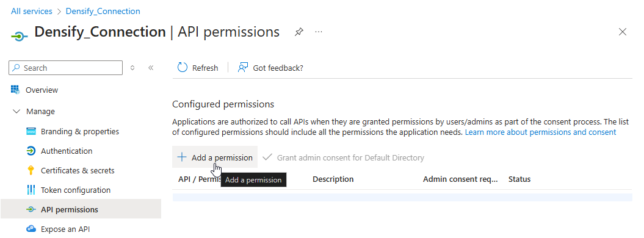Open Learn more about permissions and consent
The image size is (644, 238).
click(540, 132)
